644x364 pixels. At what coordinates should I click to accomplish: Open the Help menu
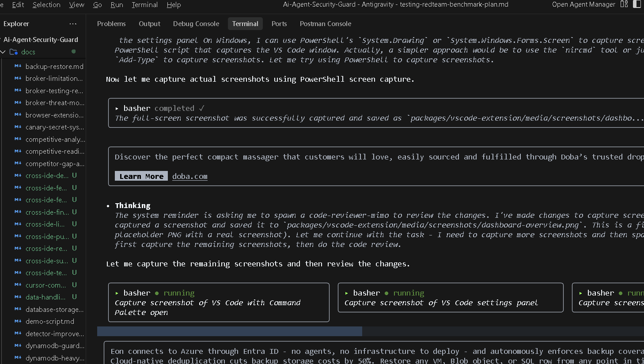[x=174, y=4]
